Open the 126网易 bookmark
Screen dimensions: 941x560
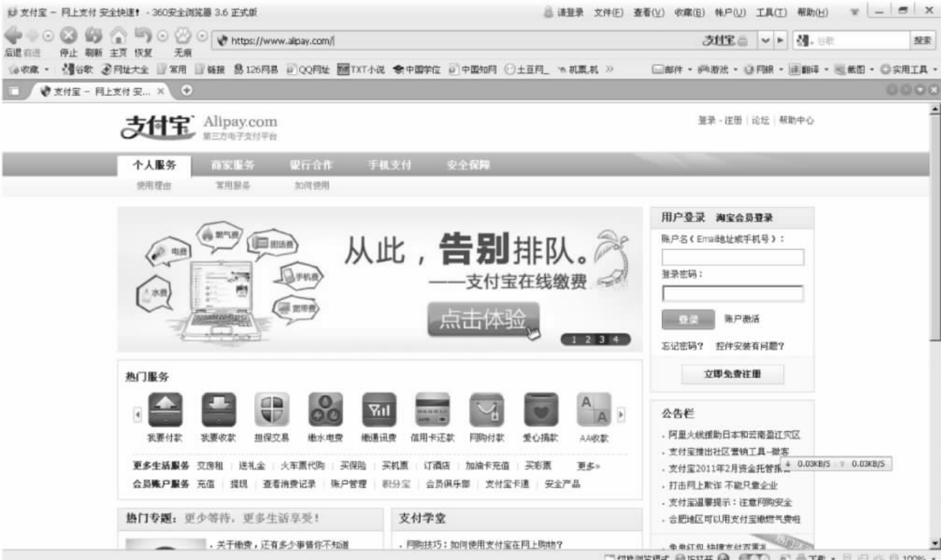coord(256,69)
